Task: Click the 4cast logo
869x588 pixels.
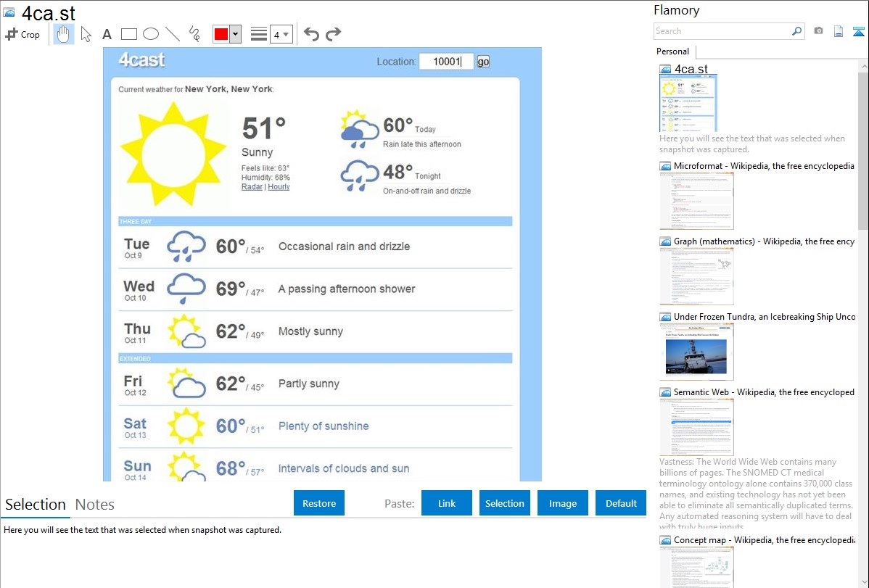Action: point(142,60)
